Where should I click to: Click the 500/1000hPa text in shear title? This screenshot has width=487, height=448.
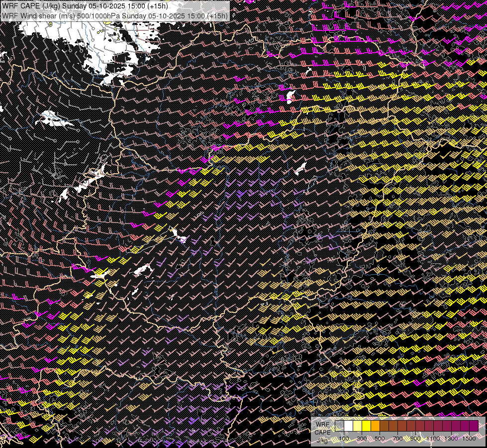(97, 15)
